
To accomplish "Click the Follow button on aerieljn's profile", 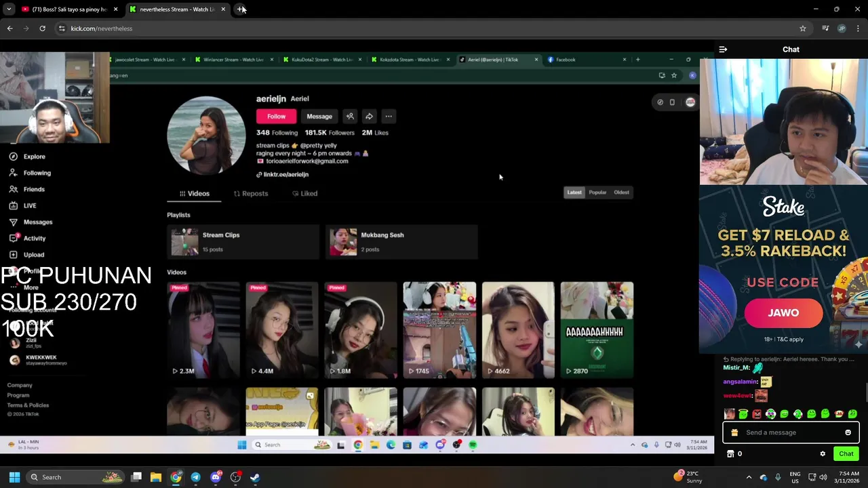I will tap(276, 116).
